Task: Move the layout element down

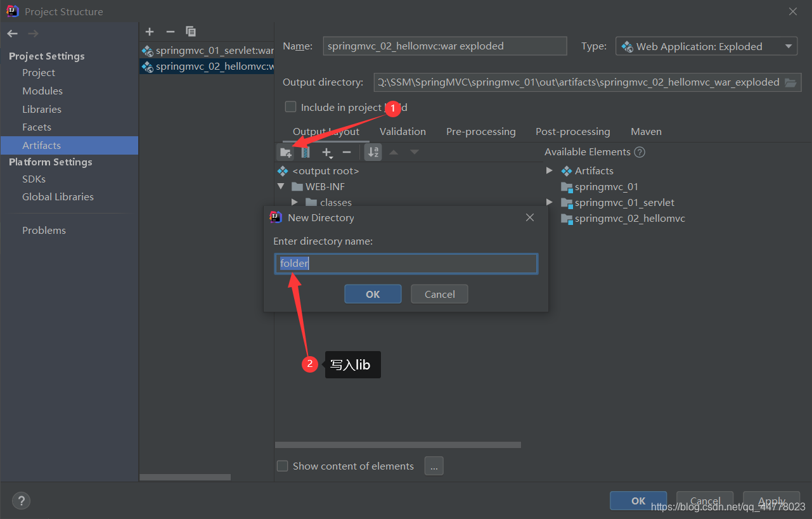Action: coord(415,152)
